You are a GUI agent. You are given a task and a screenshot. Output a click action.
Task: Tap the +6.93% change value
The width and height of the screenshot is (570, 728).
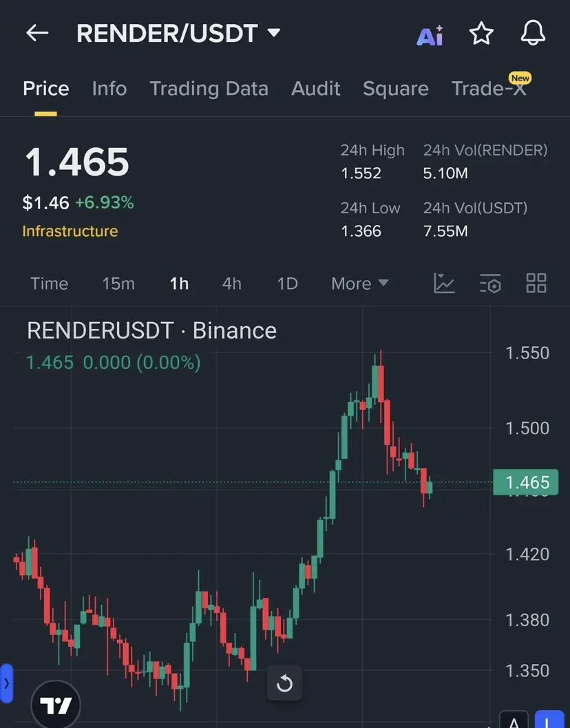point(105,202)
